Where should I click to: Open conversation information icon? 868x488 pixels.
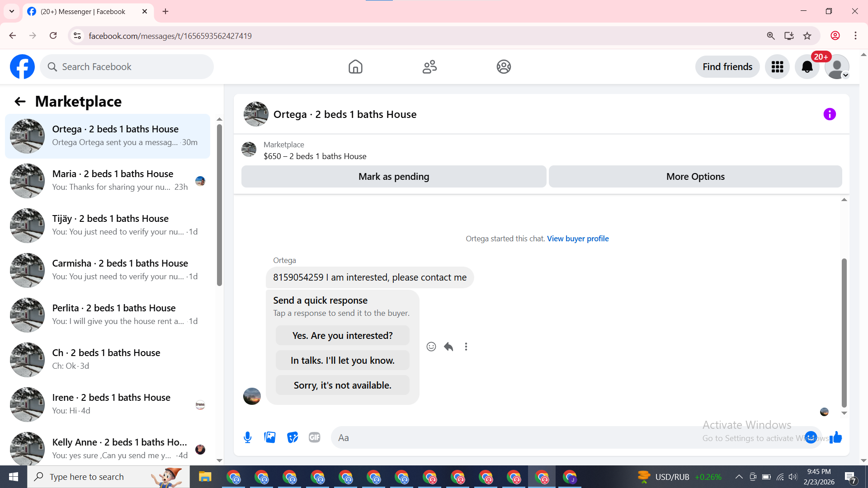click(830, 114)
